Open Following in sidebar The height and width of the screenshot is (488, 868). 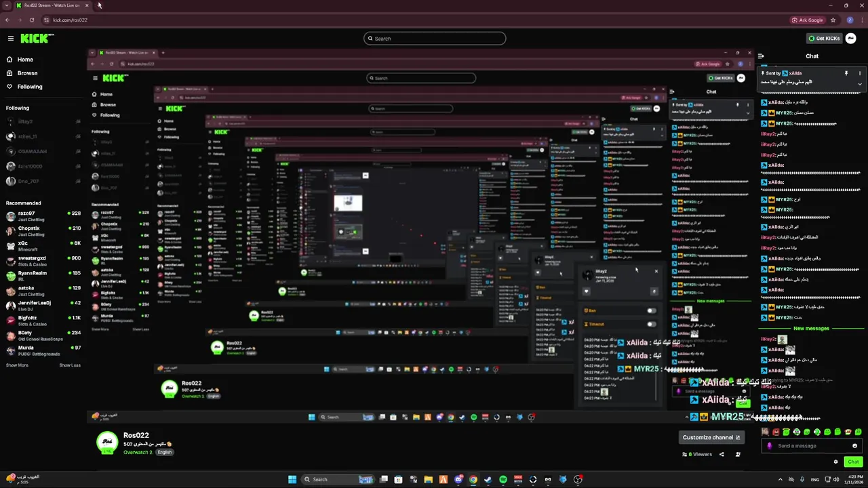(24, 87)
